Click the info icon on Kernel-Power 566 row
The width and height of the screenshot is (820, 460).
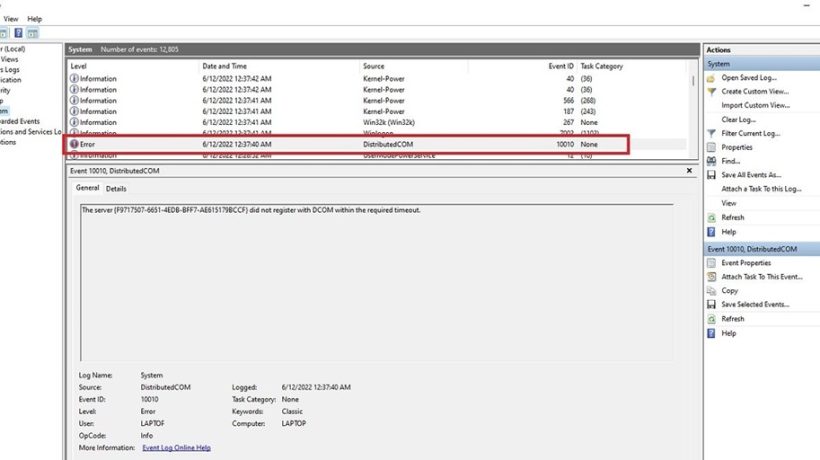(74, 100)
